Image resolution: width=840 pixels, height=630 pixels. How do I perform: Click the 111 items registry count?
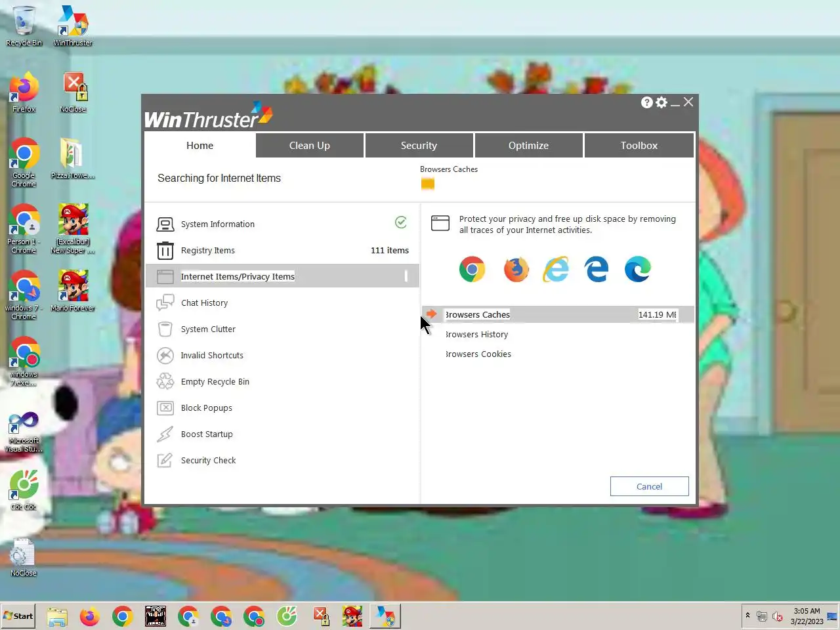point(390,250)
